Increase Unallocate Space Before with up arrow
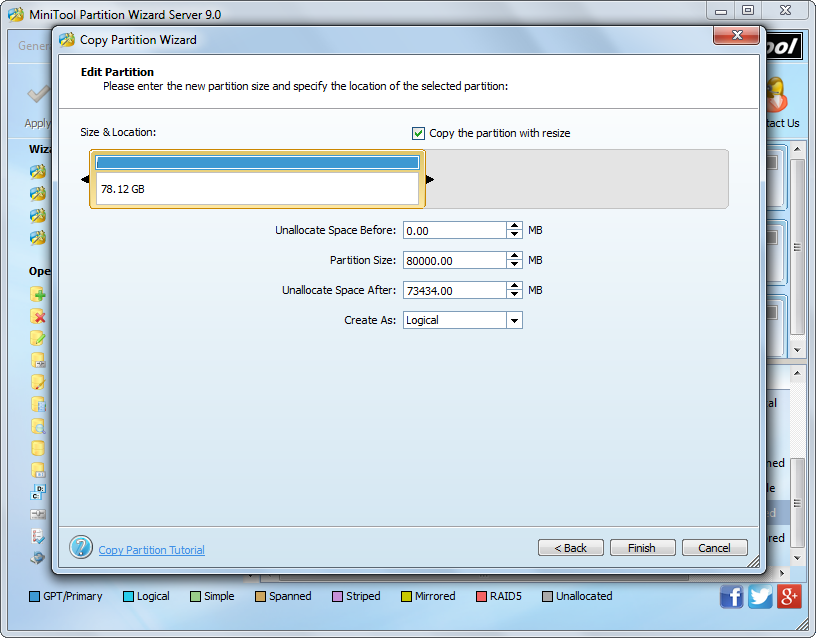 tap(514, 226)
